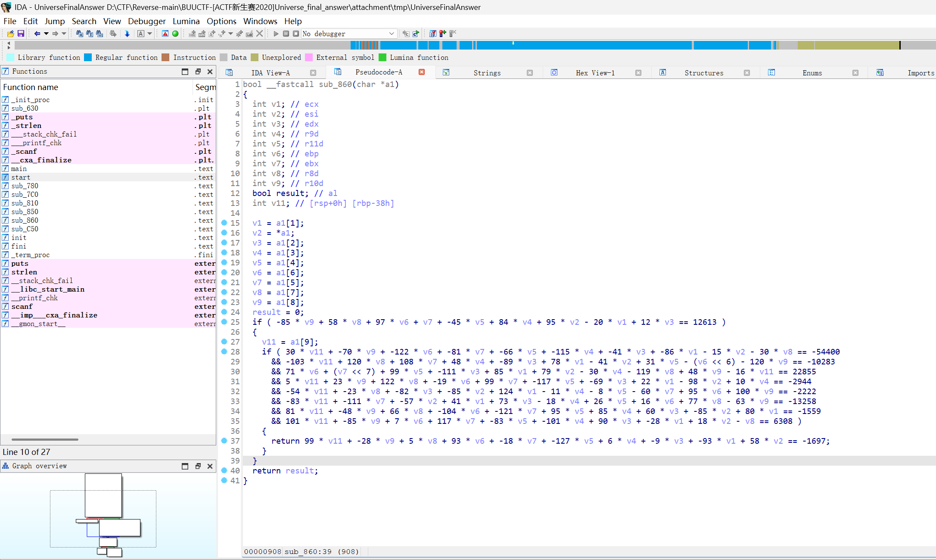Toggle the breakpoint dot on line 40

[x=224, y=470]
